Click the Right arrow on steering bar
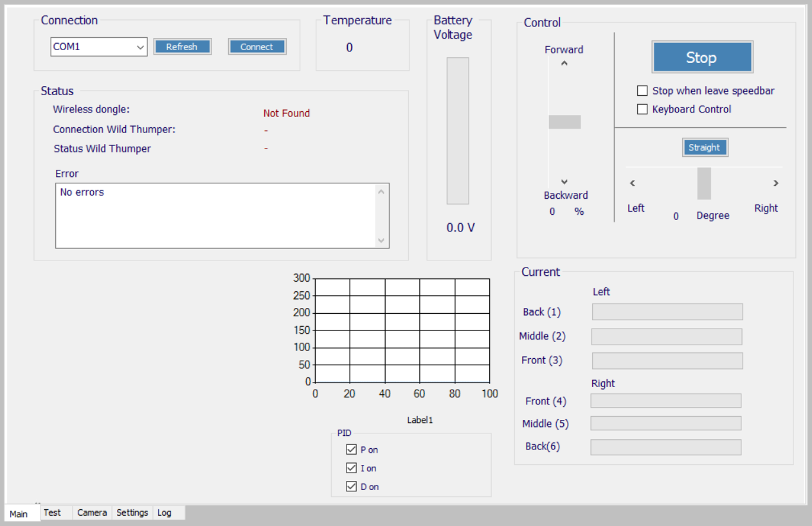Image resolution: width=812 pixels, height=526 pixels. click(x=776, y=183)
